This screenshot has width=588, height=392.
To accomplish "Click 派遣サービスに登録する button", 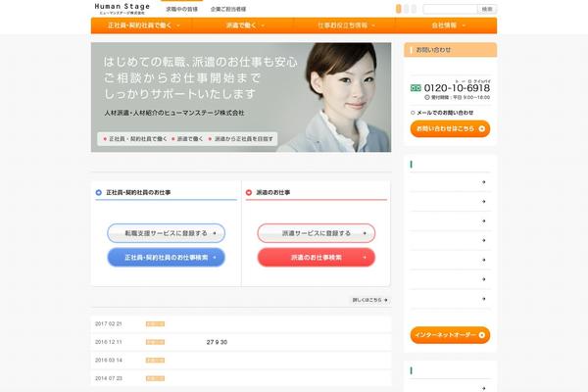I will coord(317,233).
